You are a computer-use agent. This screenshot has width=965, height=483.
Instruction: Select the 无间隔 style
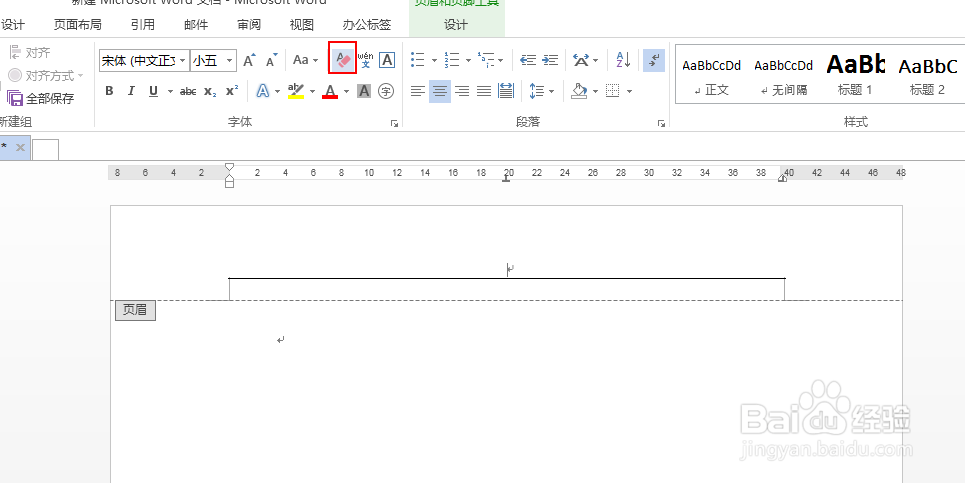click(x=783, y=74)
